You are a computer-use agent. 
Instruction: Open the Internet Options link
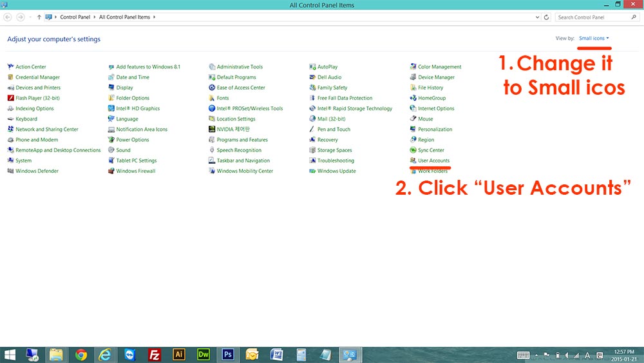pos(436,108)
